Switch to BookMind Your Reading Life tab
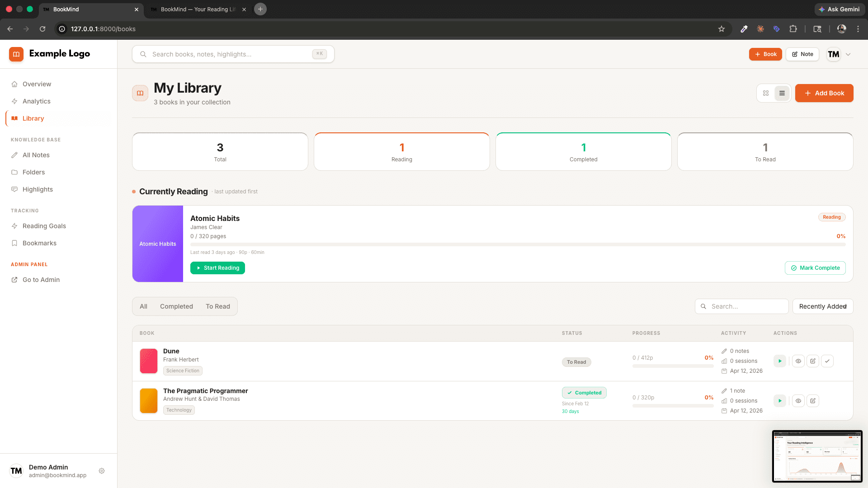This screenshot has height=488, width=868. (197, 9)
